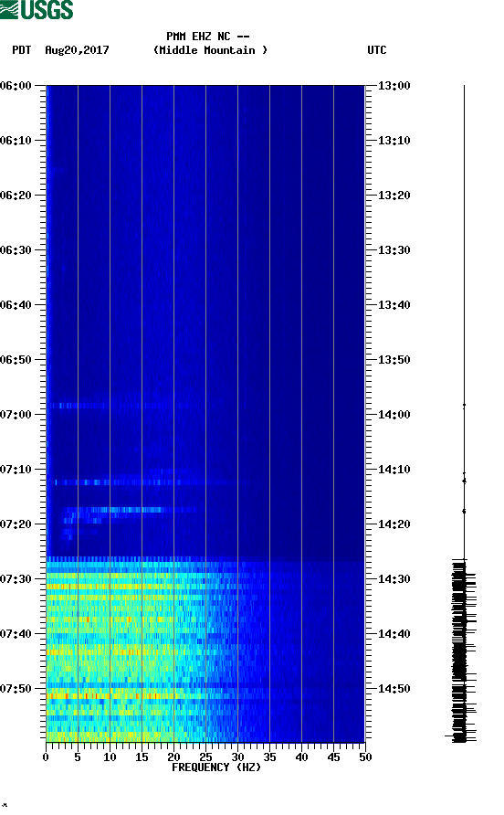Click the 13:40 UTC time label
The image size is (504, 815).
[x=394, y=305]
